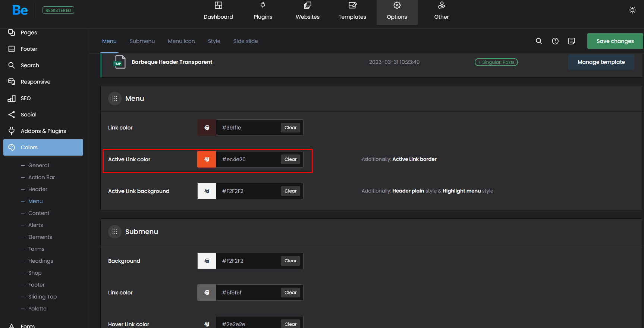Screen dimensions: 644x328
Task: Switch to the Menu icon tab
Action: pos(181,41)
